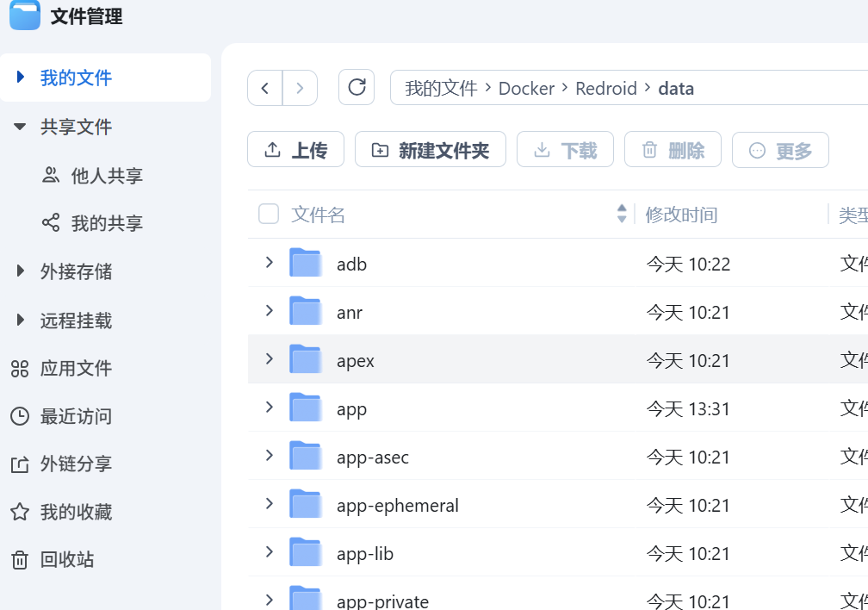Click data in the breadcrumb path
The width and height of the screenshot is (868, 610).
tap(676, 88)
